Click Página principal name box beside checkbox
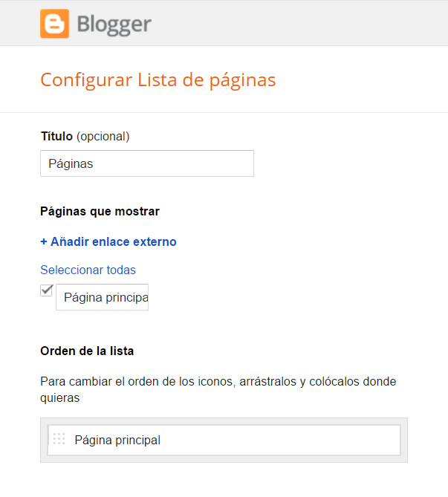The height and width of the screenshot is (497, 448). click(103, 297)
